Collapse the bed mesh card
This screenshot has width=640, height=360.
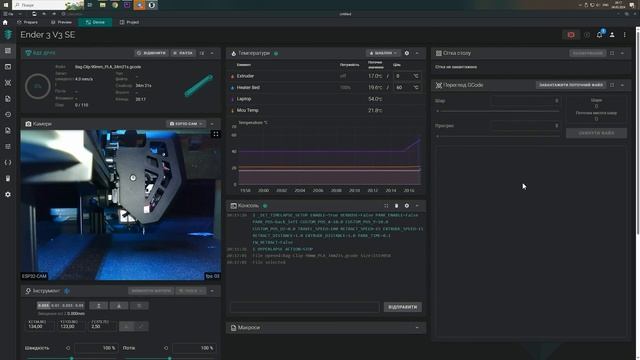622,53
